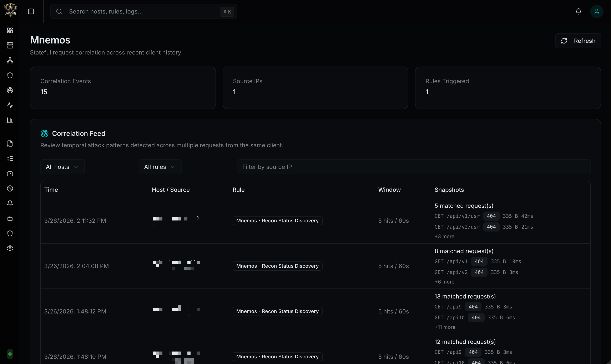
Task: Open the shield icon in sidebar
Action: pos(10,75)
